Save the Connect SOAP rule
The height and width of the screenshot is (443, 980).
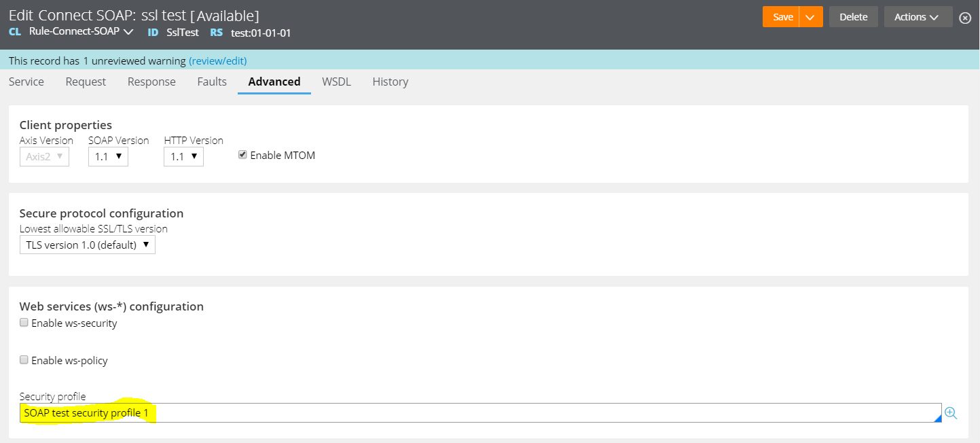(x=782, y=17)
